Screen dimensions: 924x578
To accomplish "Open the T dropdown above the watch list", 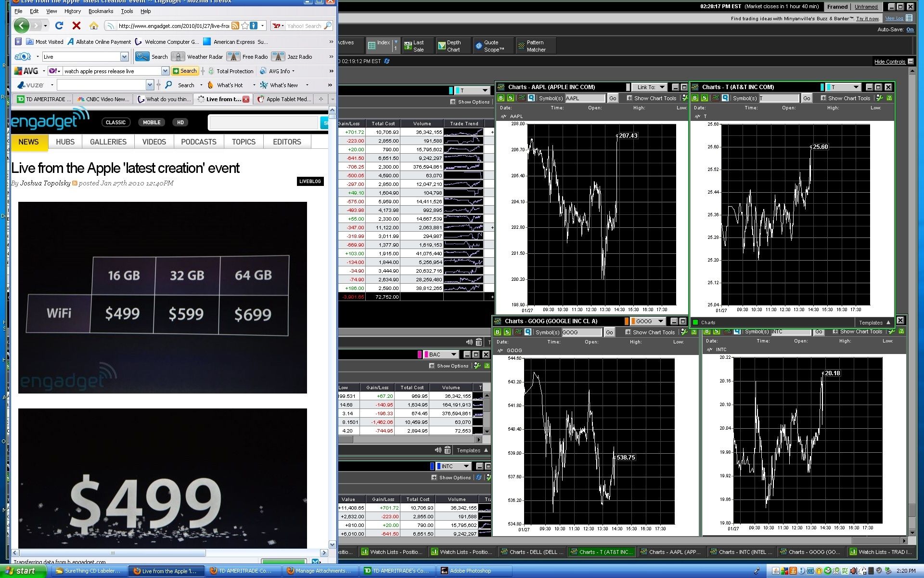I will pyautogui.click(x=471, y=91).
